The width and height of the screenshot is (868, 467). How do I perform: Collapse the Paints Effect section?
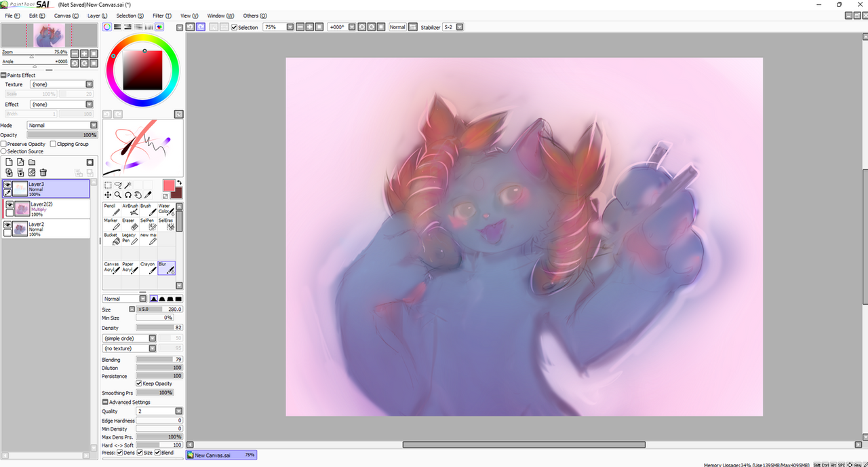[3, 75]
